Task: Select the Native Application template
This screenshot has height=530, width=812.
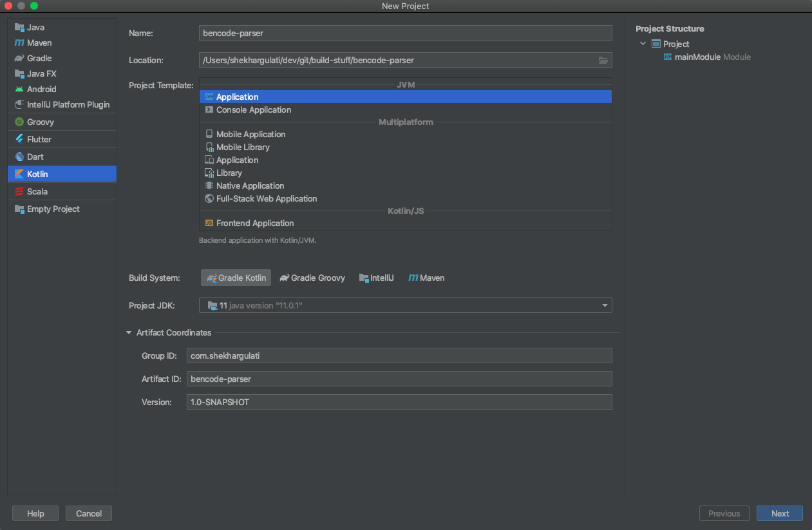Action: 250,185
